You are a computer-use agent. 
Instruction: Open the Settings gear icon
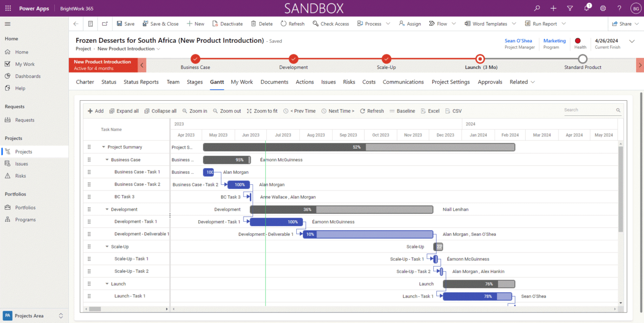tap(603, 8)
